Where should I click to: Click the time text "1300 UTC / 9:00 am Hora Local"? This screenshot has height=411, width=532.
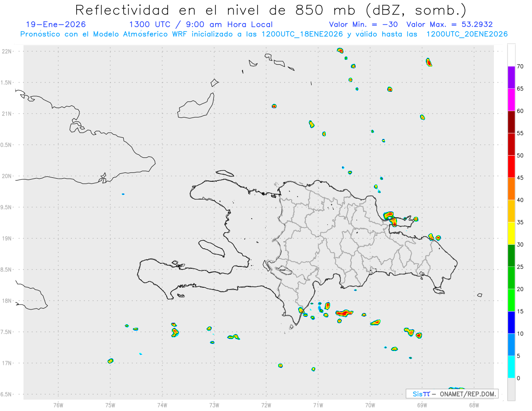(201, 25)
